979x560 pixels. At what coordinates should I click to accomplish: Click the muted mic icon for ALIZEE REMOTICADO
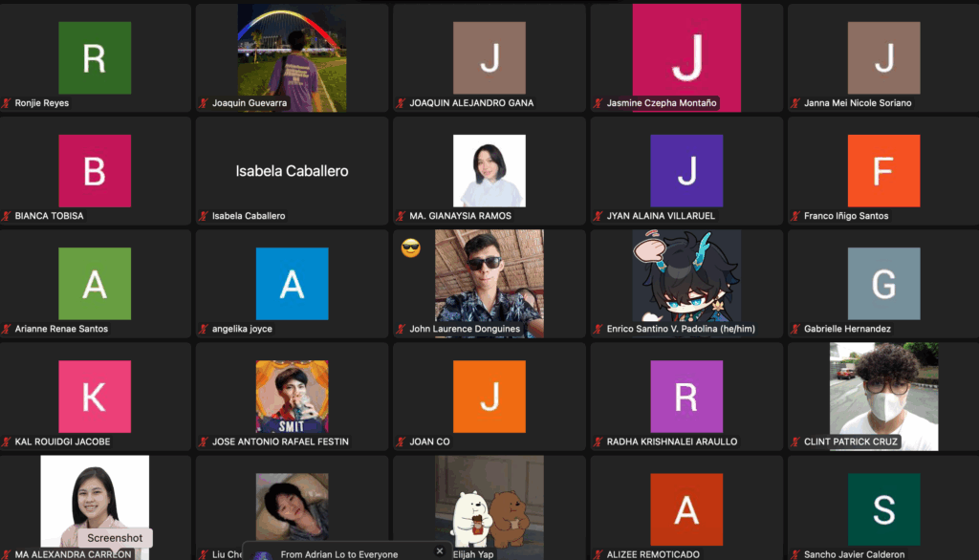coord(598,554)
